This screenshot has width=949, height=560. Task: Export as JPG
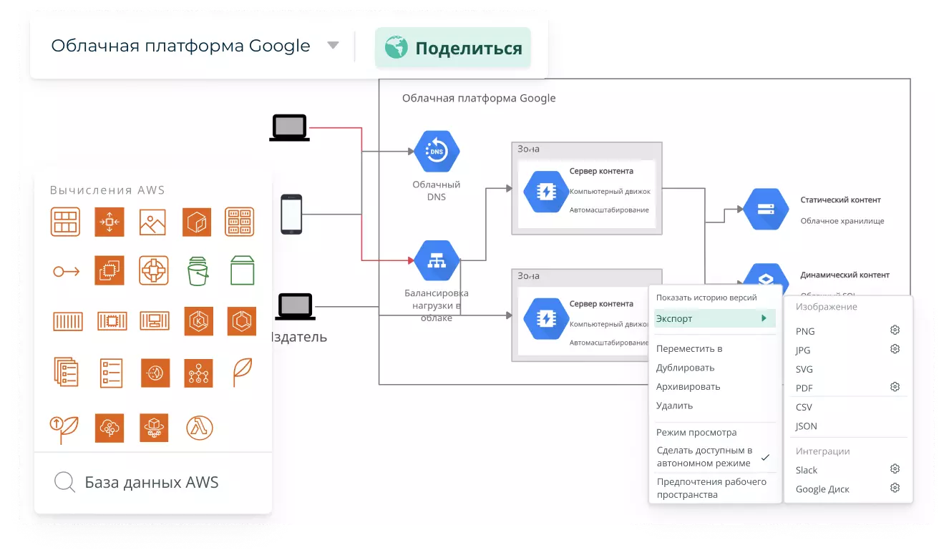[x=803, y=350]
